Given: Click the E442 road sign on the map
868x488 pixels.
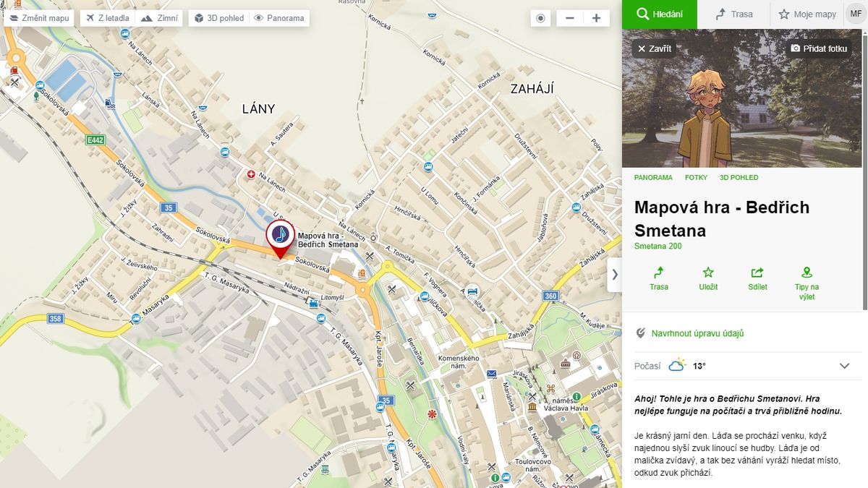Looking at the screenshot, I should [x=94, y=140].
